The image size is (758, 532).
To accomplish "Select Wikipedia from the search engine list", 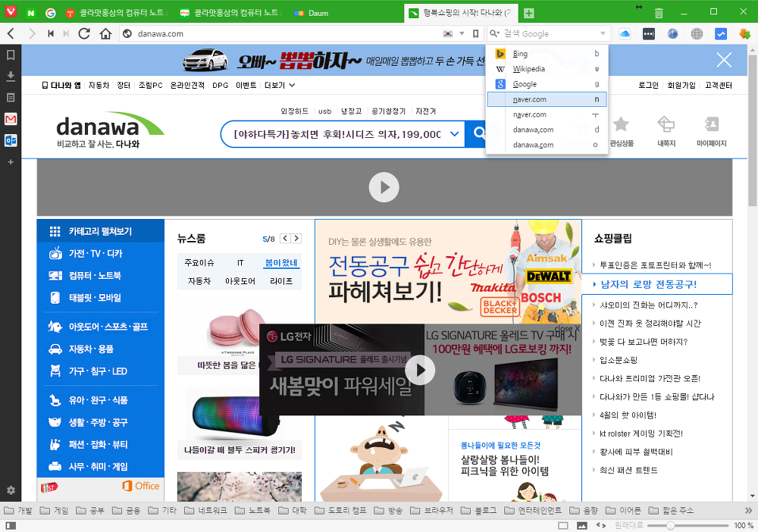I will pos(528,69).
